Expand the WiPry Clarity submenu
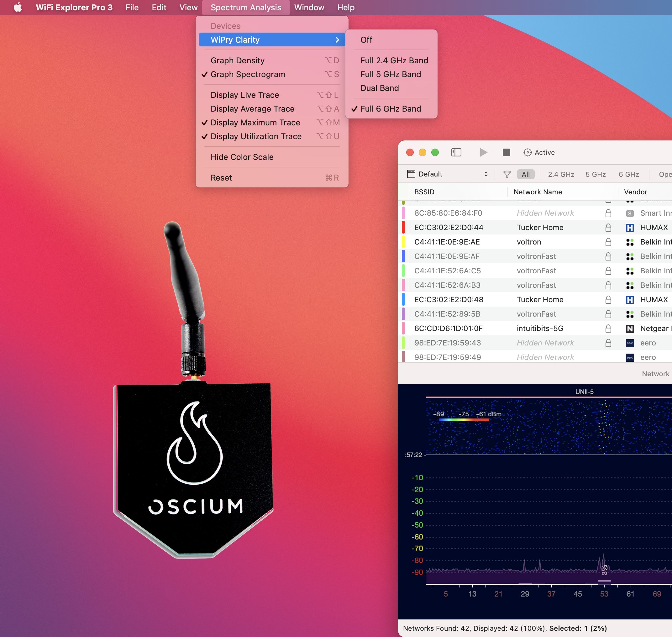The image size is (672, 637). point(272,40)
